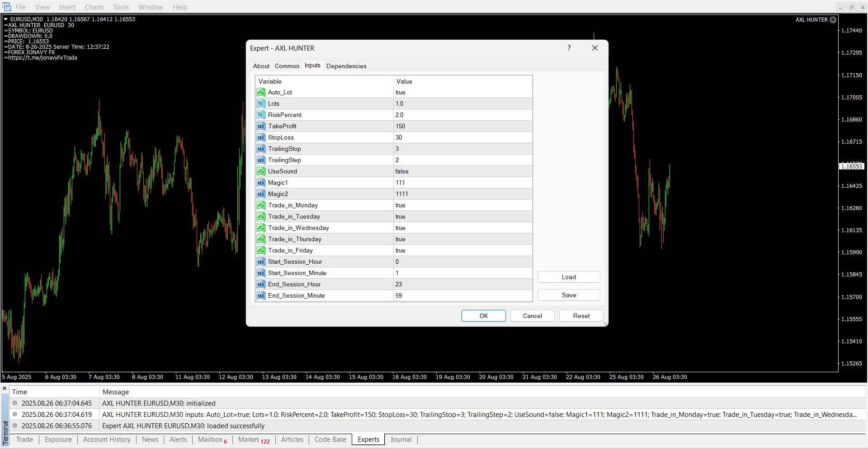Click the Load button

coord(569,277)
